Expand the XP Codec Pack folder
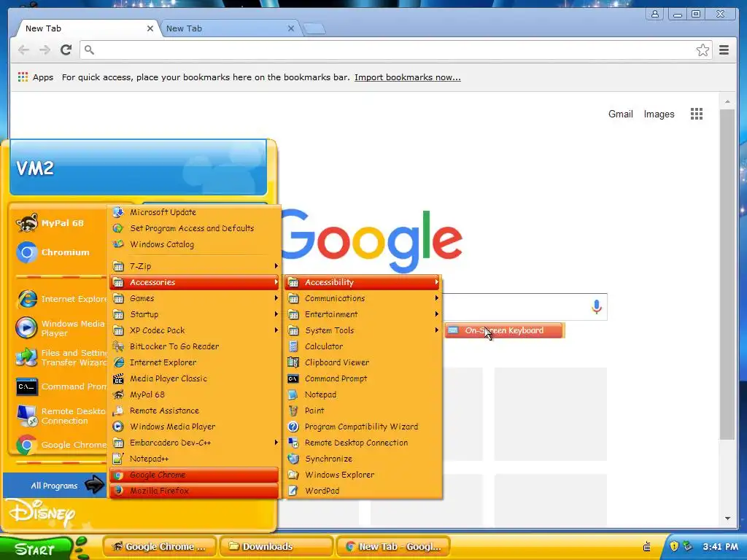 [x=194, y=330]
